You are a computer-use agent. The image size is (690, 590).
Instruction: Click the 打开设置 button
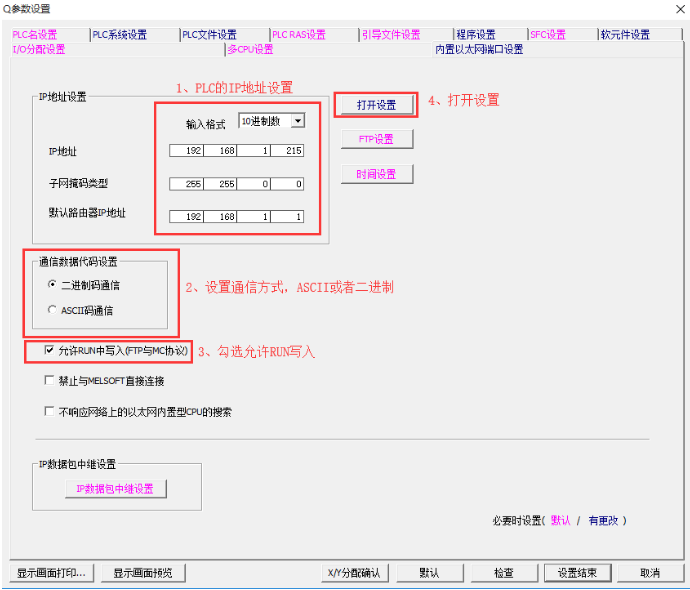376,105
